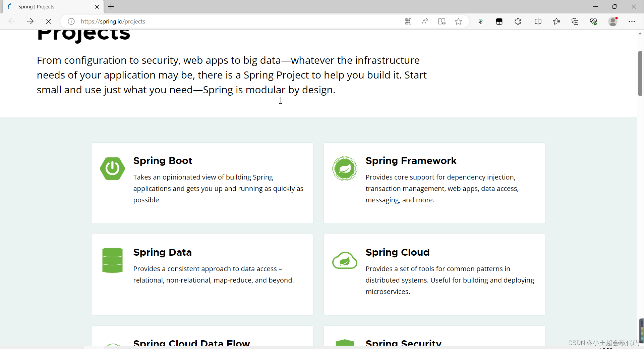644x349 pixels.
Task: Click the Spring Framework leaf icon
Action: point(345,168)
